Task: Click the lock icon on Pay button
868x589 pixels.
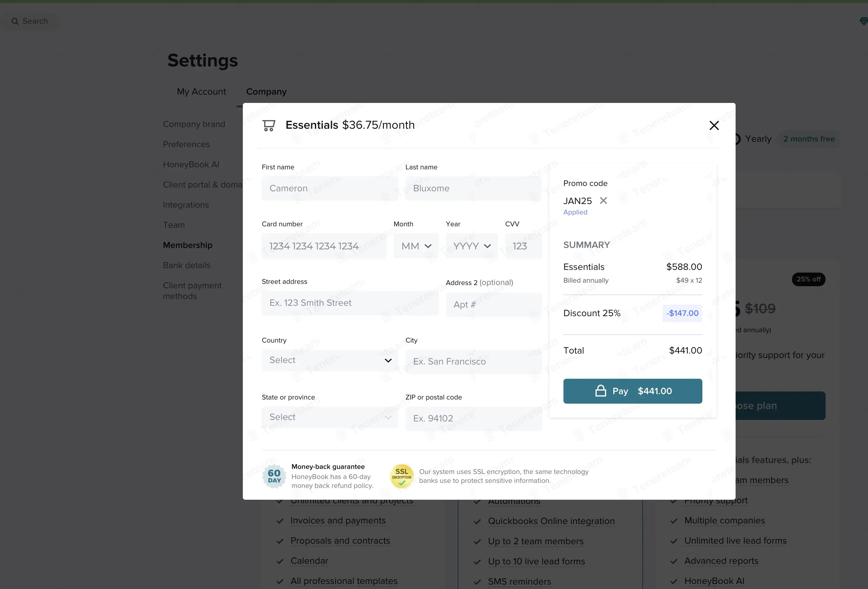Action: click(x=601, y=391)
